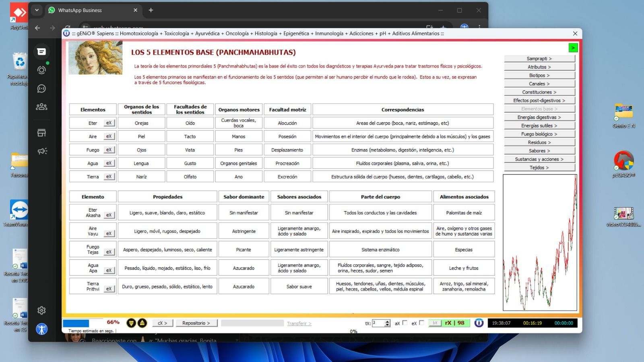
Task: Click the green arrow button at top right
Action: pos(573,48)
